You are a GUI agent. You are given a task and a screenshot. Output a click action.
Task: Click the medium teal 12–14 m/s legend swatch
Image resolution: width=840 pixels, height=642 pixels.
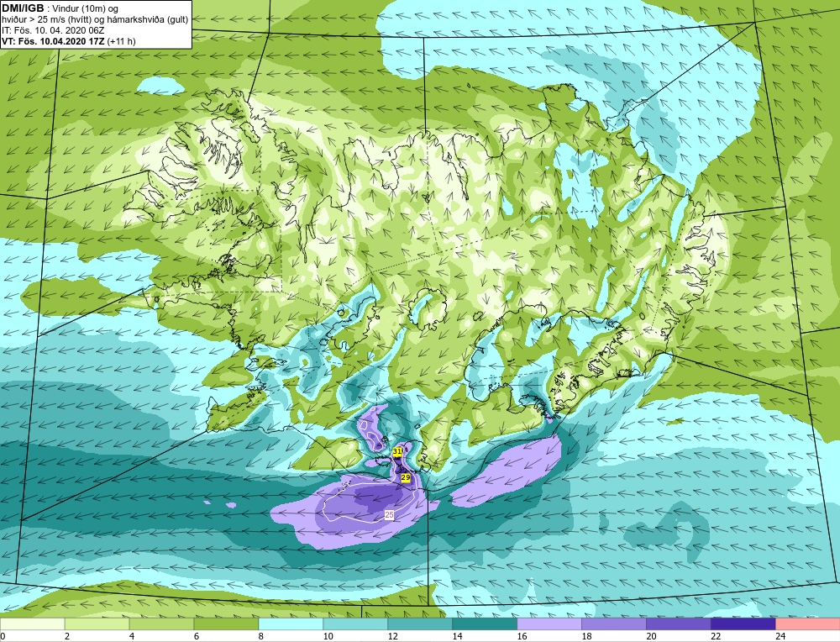point(420,624)
